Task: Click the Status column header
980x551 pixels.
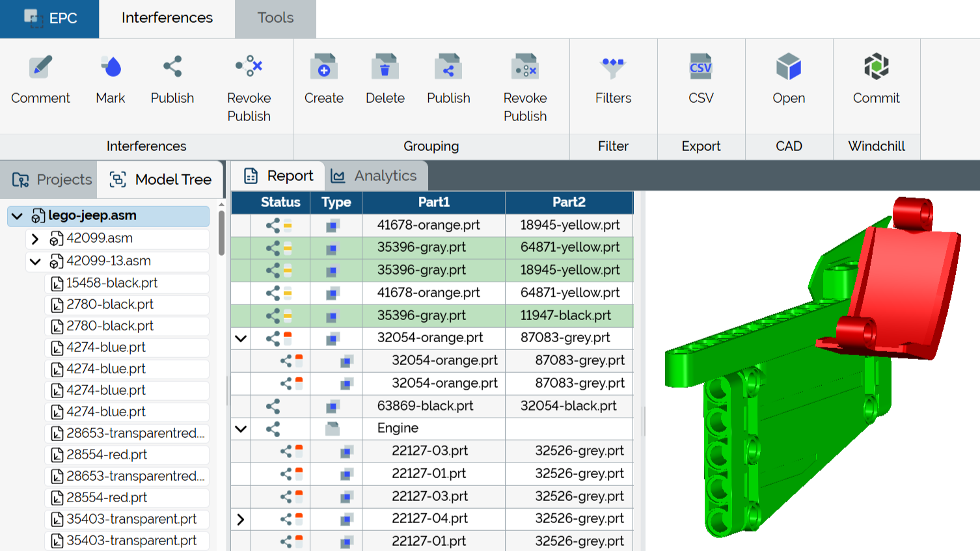Action: [x=280, y=202]
